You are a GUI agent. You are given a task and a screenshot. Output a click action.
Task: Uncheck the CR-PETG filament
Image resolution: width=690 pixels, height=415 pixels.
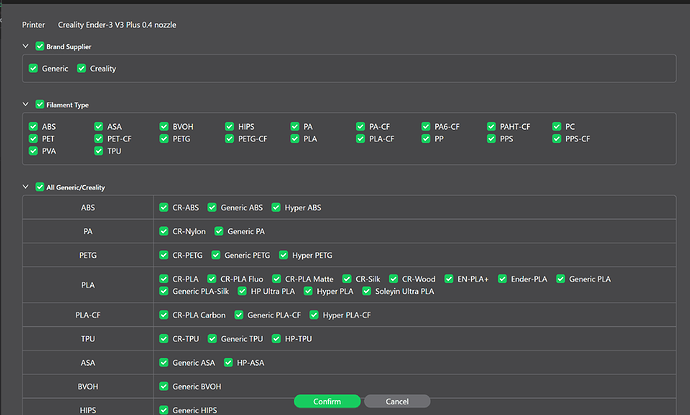tap(164, 255)
